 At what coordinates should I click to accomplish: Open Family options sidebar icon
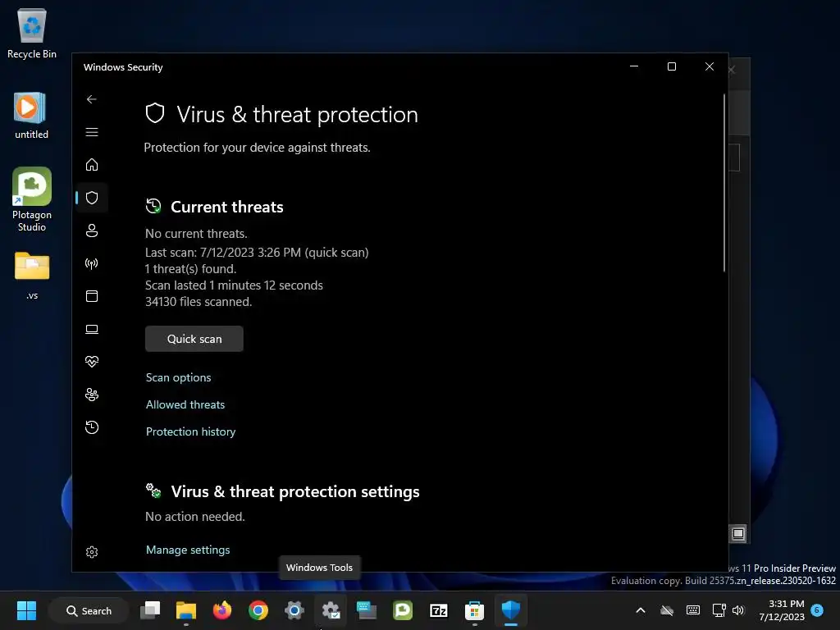point(92,395)
